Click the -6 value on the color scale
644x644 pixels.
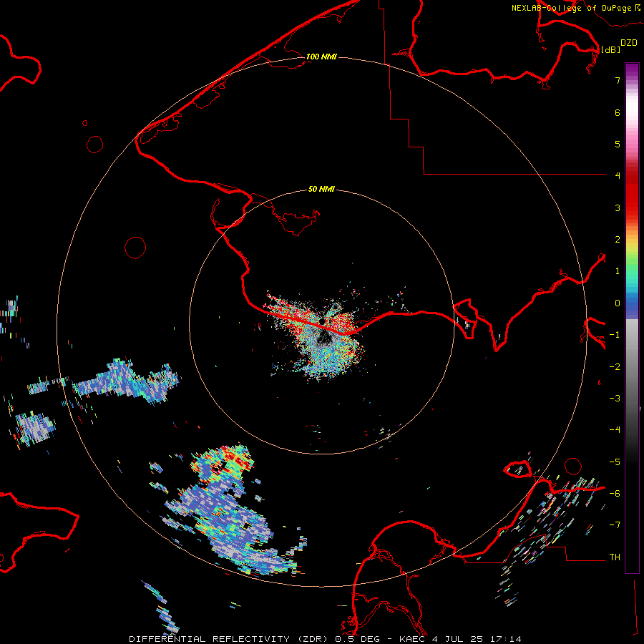[x=615, y=494]
